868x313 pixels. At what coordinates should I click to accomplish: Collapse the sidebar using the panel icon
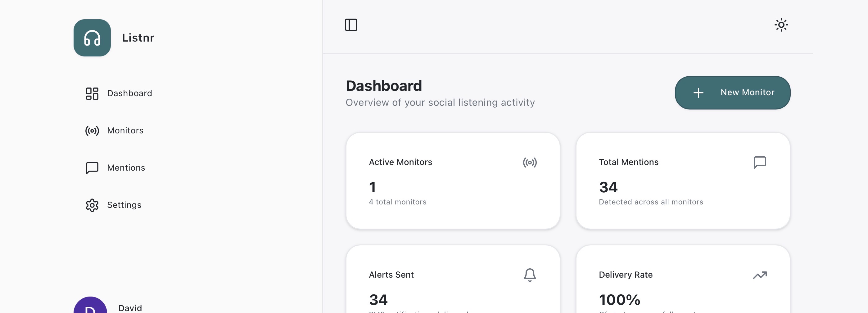(x=351, y=25)
